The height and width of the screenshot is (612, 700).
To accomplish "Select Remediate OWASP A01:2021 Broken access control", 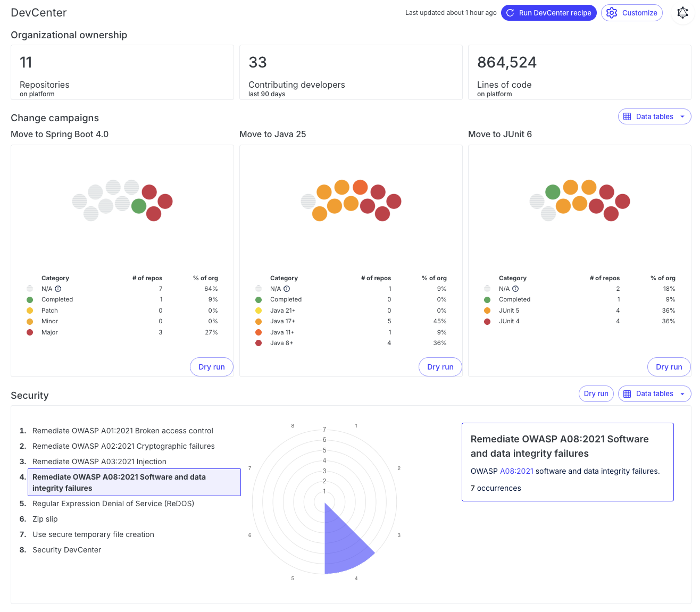I will (x=122, y=431).
